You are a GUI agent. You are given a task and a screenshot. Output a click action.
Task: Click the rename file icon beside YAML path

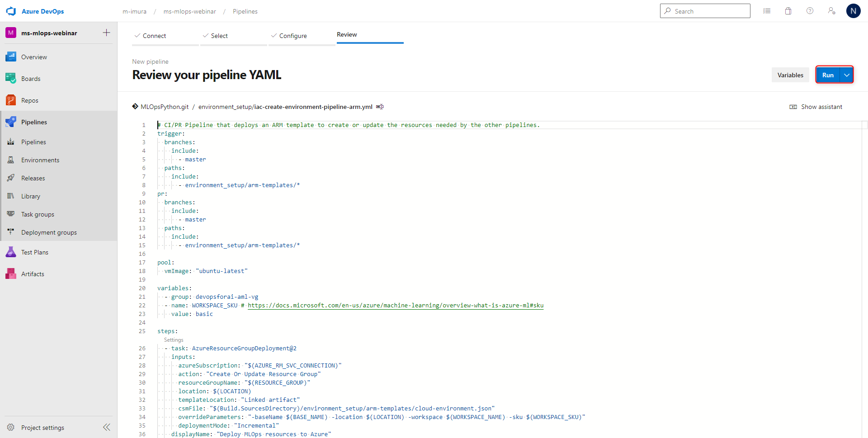pyautogui.click(x=380, y=107)
